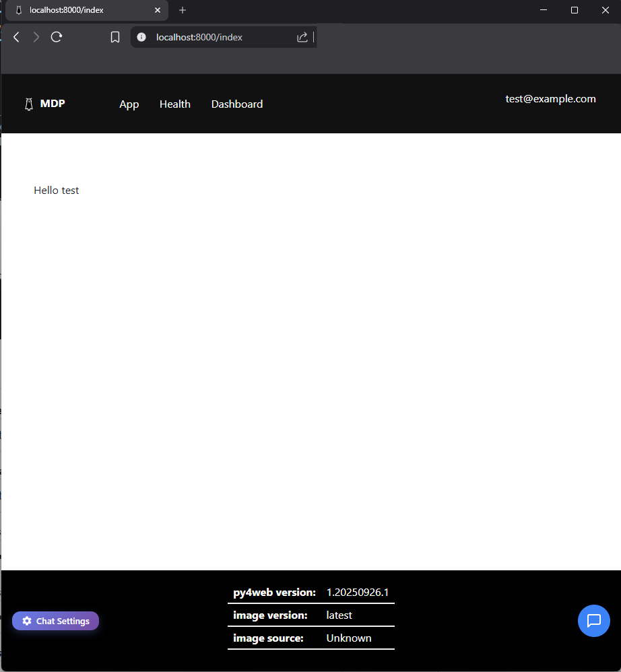Click the MDP logo icon
The width and height of the screenshot is (621, 672).
pyautogui.click(x=28, y=104)
